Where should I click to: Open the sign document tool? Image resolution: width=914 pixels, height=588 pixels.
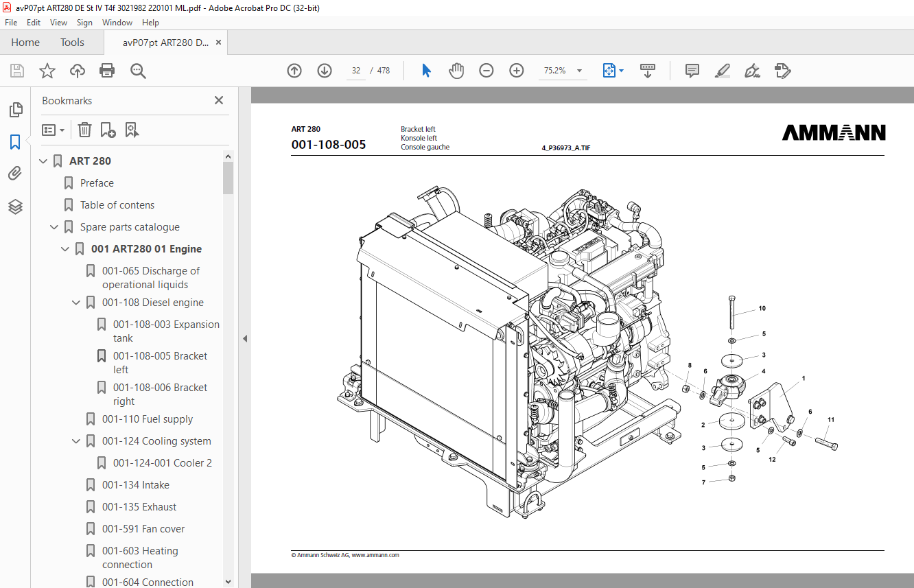tap(752, 71)
